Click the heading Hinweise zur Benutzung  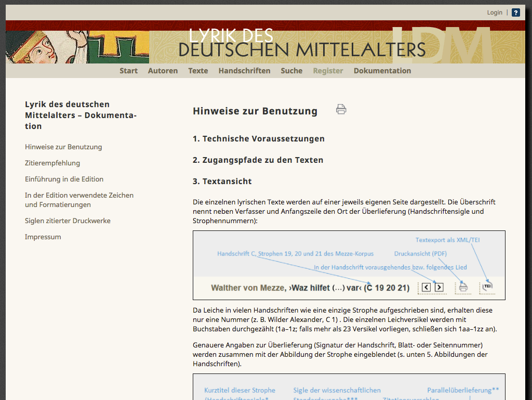tap(255, 111)
